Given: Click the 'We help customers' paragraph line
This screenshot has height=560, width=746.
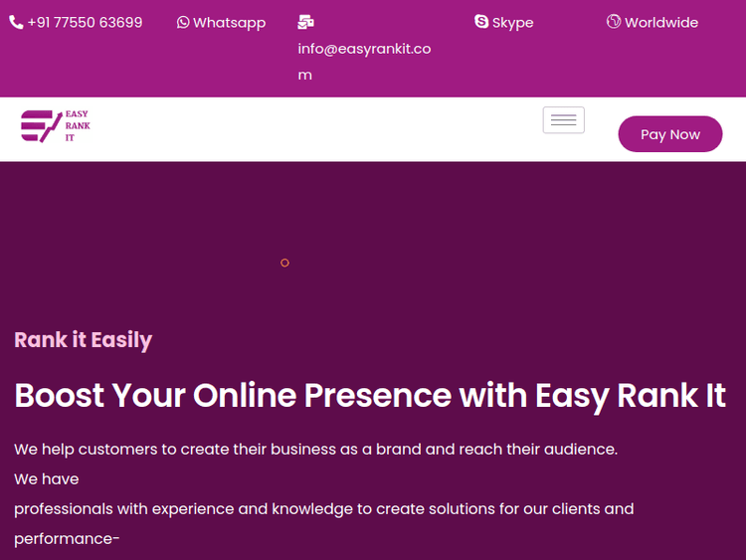Looking at the screenshot, I should 316,450.
